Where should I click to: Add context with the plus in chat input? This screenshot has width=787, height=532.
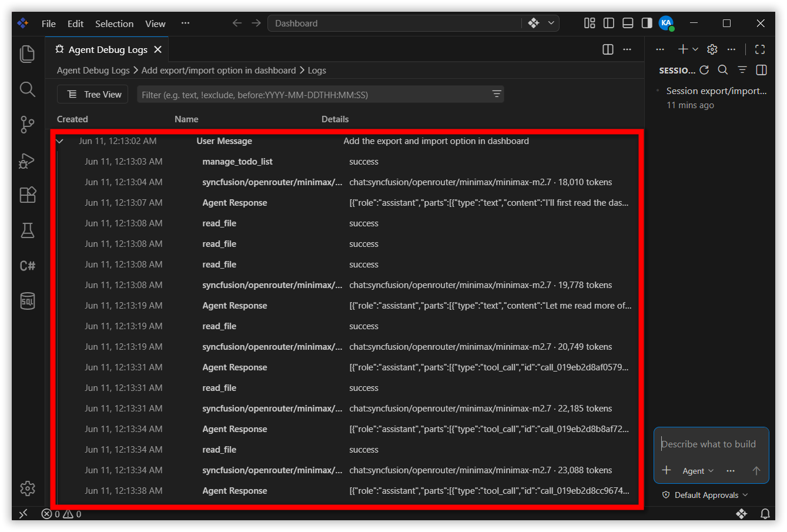pos(667,470)
